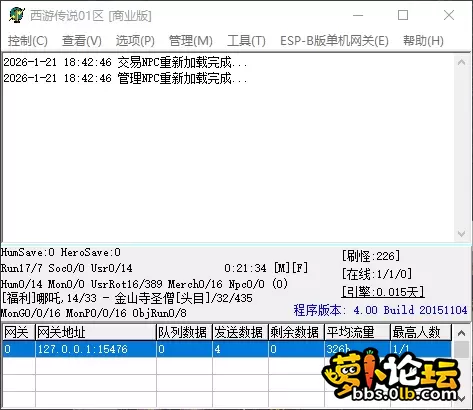
Task: Click log scrollbar up arrow
Action: pos(462,62)
